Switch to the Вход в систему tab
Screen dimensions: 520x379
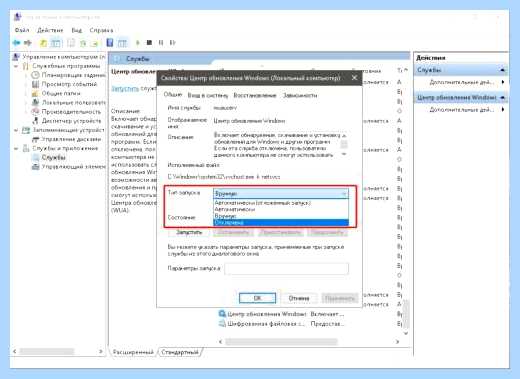click(208, 95)
